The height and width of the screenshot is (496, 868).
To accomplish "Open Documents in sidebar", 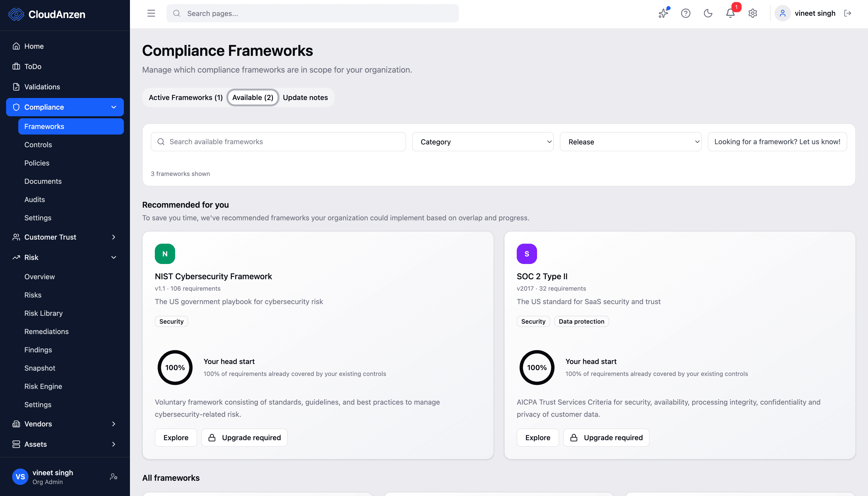I will (43, 181).
